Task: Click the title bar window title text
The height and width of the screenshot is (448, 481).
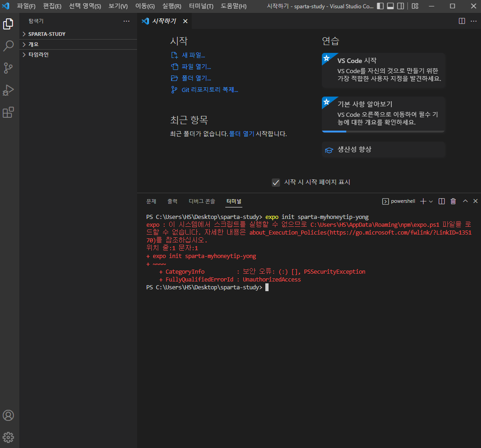Action: (320, 6)
